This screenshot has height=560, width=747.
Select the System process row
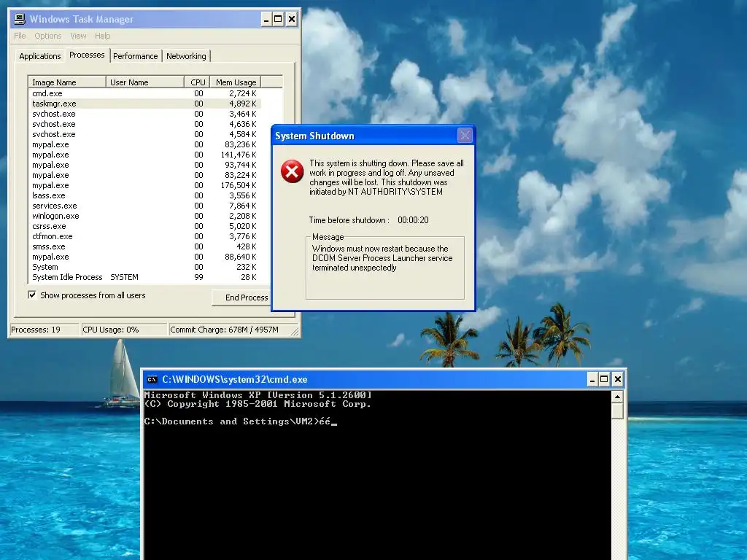145,267
